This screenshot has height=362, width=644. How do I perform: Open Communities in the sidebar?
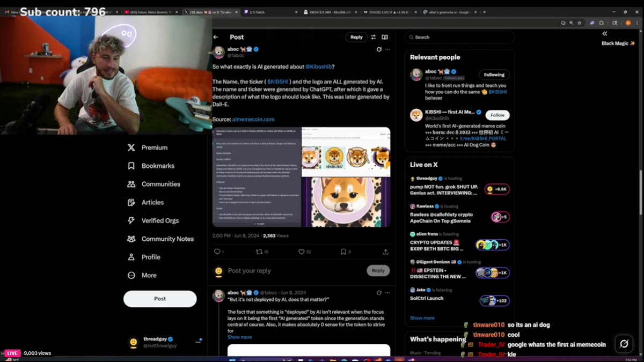[x=153, y=184]
